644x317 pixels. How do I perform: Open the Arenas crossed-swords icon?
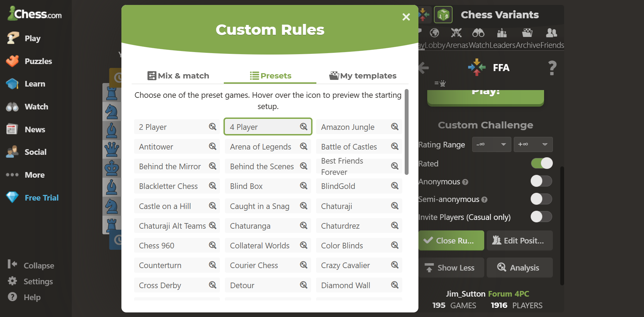[x=456, y=33]
